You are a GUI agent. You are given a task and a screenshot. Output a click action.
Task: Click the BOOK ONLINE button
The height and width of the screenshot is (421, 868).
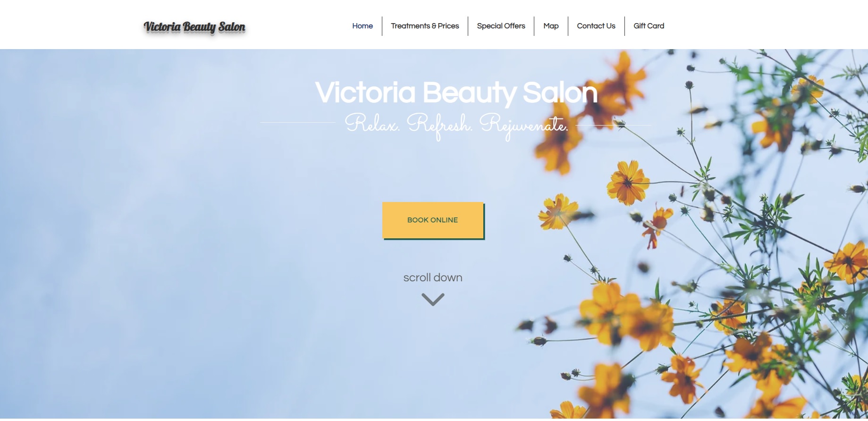click(433, 220)
